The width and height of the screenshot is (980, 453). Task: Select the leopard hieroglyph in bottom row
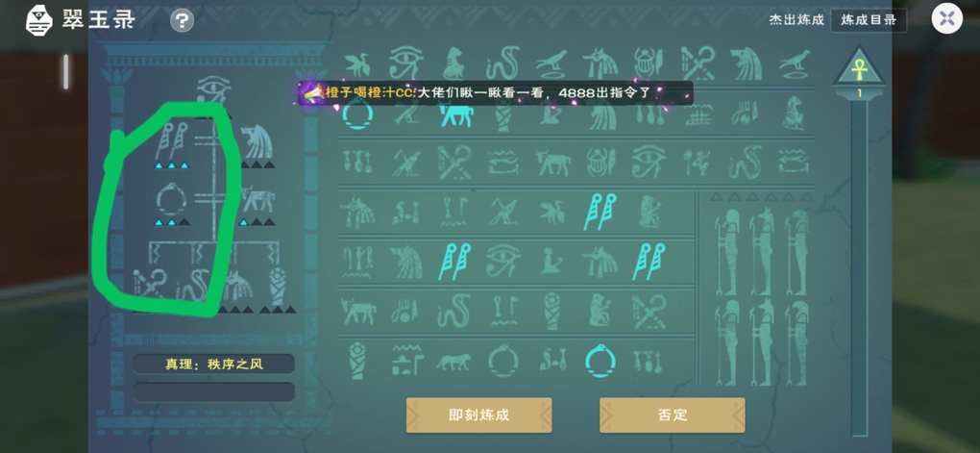pos(453,362)
